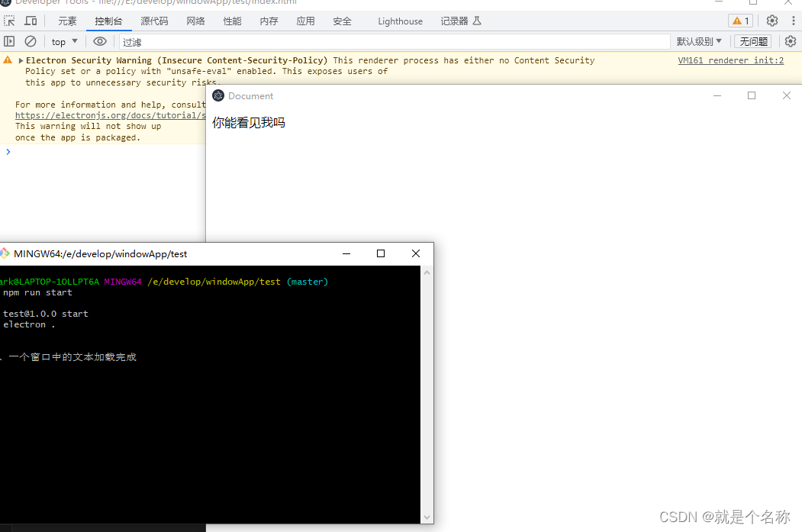Close the Document window
Screen dimensions: 802x532
click(x=786, y=95)
